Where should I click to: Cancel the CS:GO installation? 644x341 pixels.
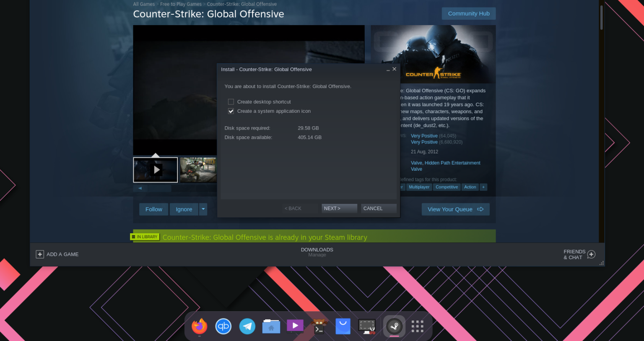pos(378,208)
